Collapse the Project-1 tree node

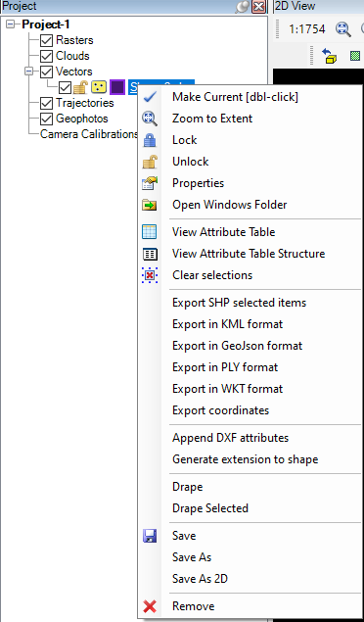pos(11,24)
